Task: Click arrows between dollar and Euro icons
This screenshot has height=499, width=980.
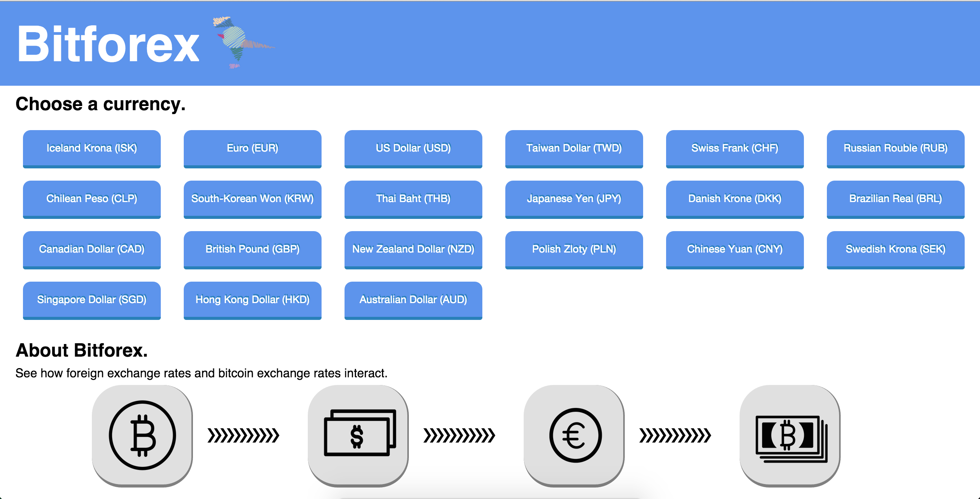Action: coord(459,435)
